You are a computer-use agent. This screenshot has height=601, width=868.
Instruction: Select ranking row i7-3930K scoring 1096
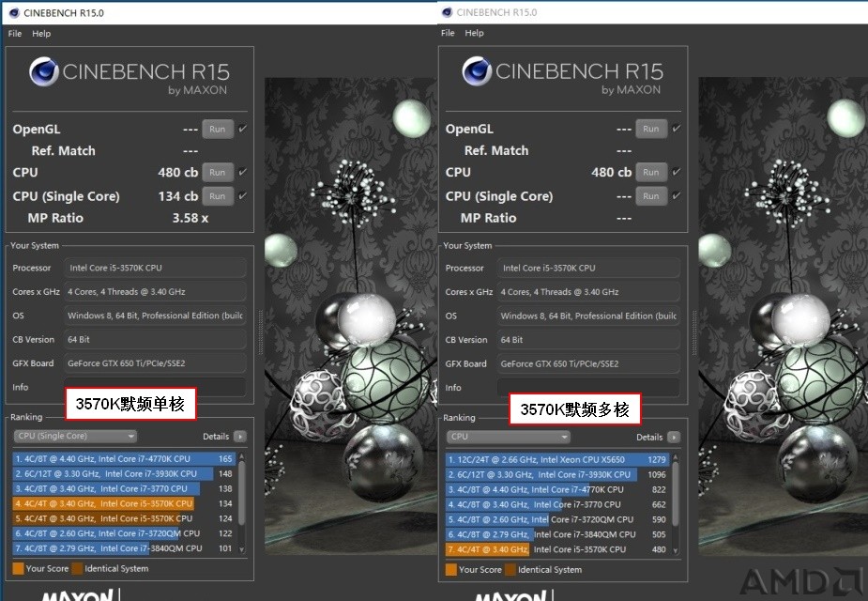click(x=558, y=475)
